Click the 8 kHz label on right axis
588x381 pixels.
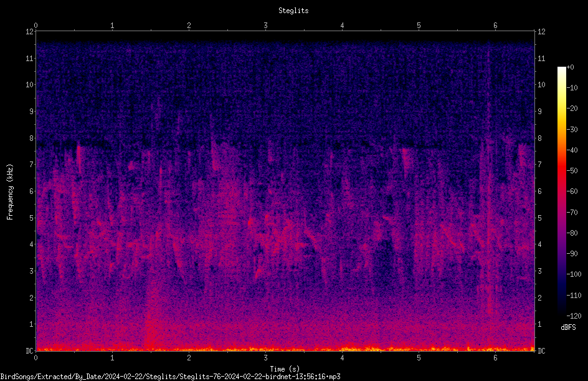pyautogui.click(x=539, y=138)
